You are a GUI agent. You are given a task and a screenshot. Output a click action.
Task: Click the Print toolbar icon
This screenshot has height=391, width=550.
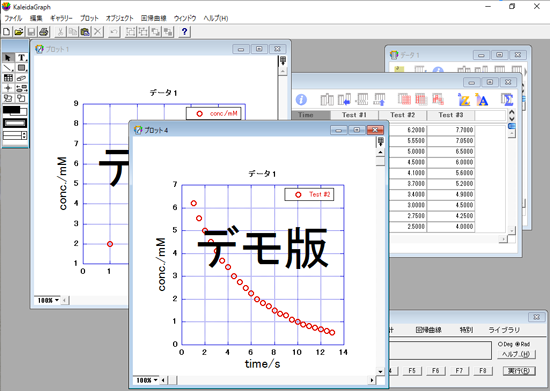(x=44, y=32)
